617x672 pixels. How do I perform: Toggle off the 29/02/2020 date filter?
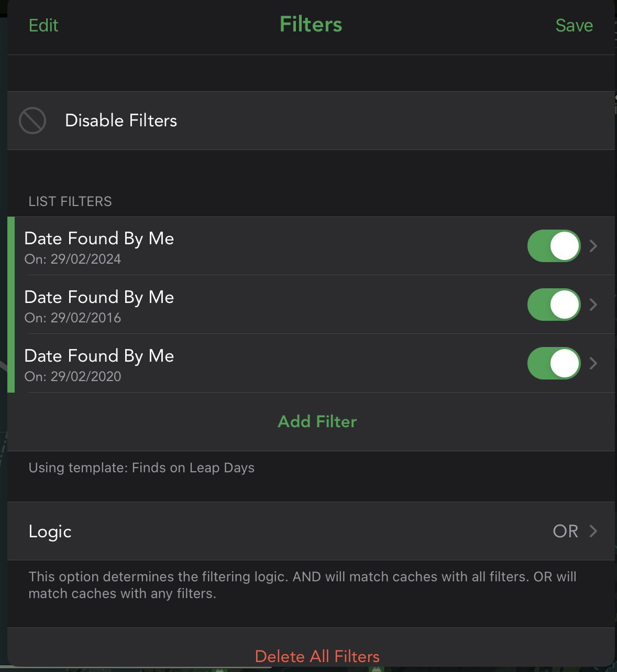tap(554, 363)
